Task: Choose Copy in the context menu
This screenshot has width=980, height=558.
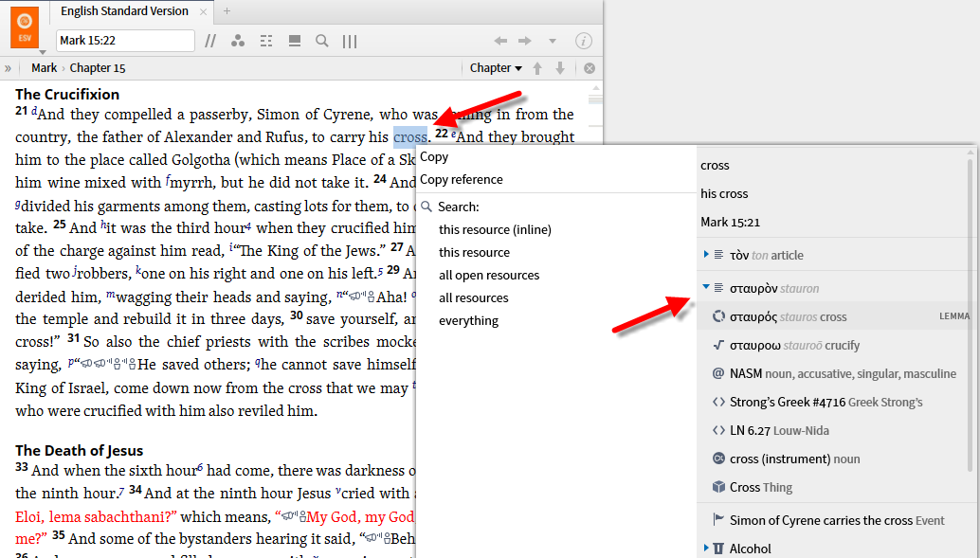Action: point(434,157)
